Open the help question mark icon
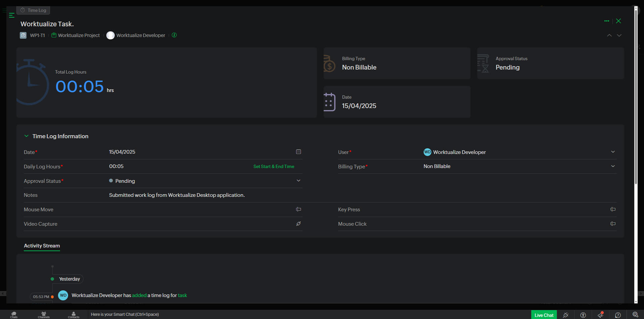Viewport: 644px width, 319px height. [x=618, y=315]
